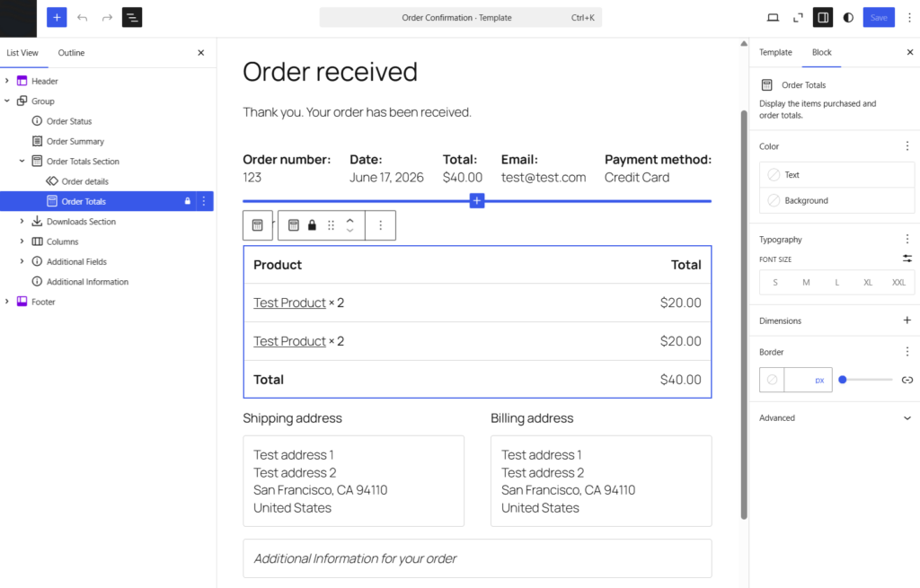This screenshot has width=920, height=588.
Task: Switch to the Block tab
Action: click(821, 53)
